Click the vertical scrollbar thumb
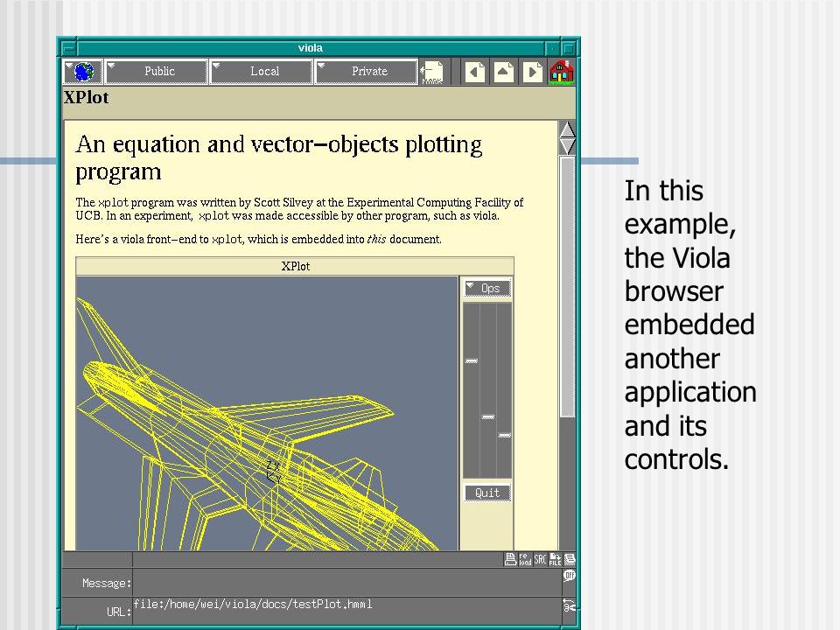840x630 pixels. [x=567, y=287]
